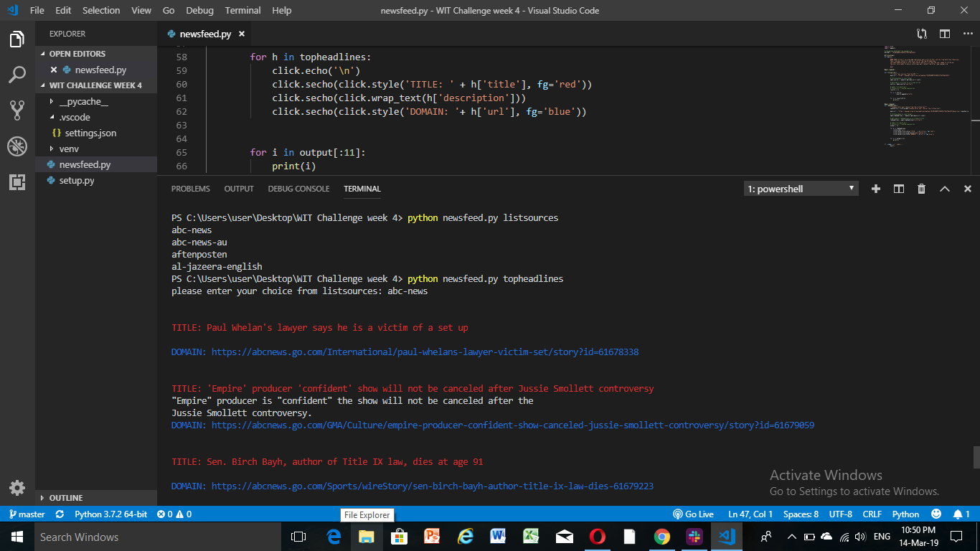Change the Spaces: 8 indentation setting

coord(801,514)
